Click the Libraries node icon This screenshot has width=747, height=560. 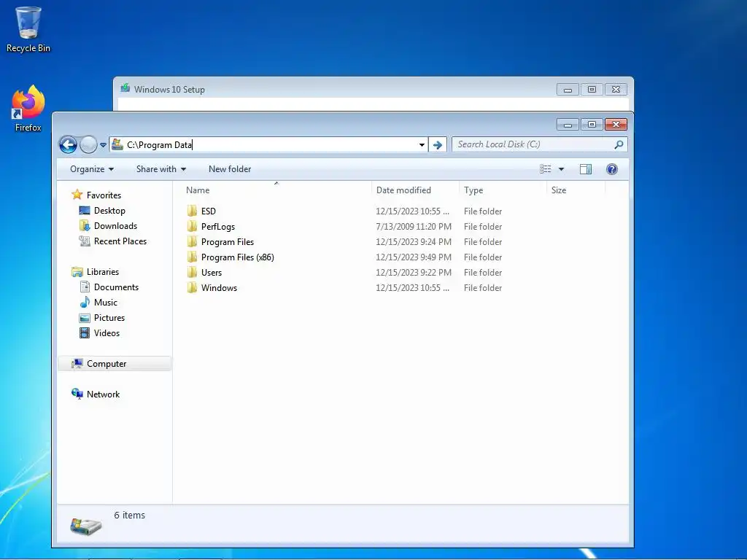[x=77, y=272]
